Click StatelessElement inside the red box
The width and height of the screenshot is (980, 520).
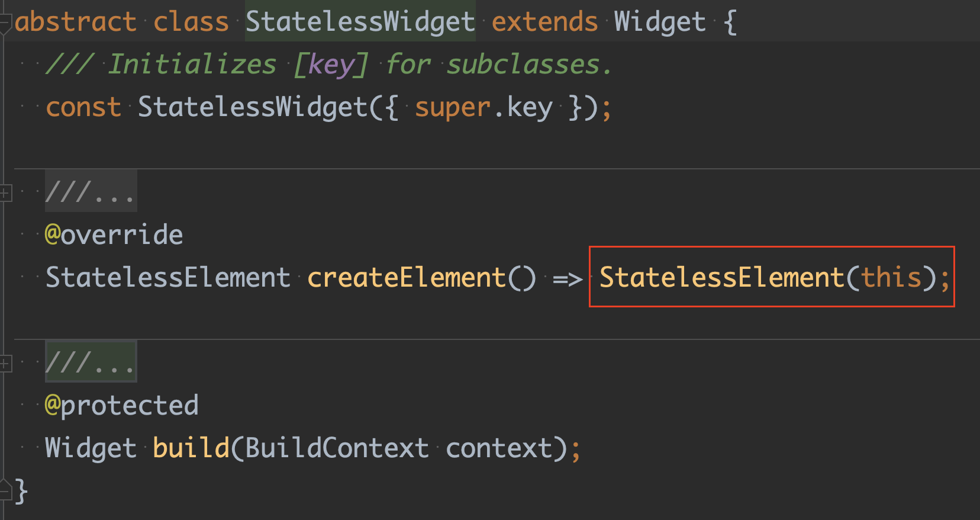click(x=722, y=278)
